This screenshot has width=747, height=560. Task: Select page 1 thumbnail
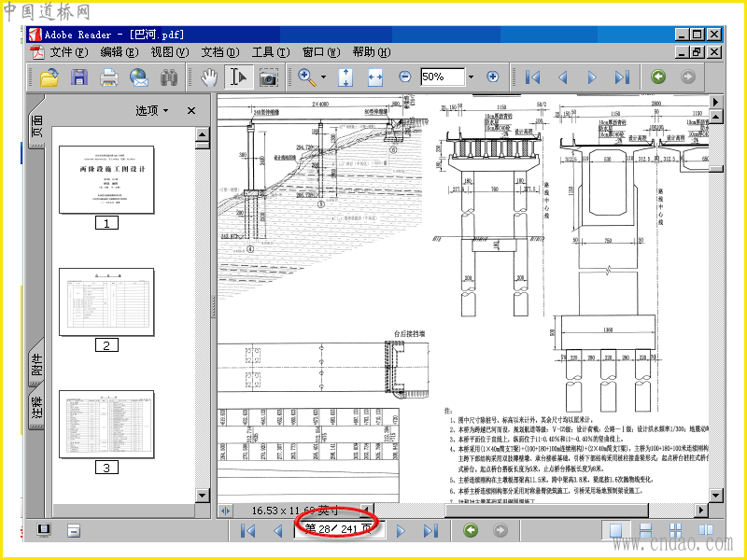(x=106, y=179)
